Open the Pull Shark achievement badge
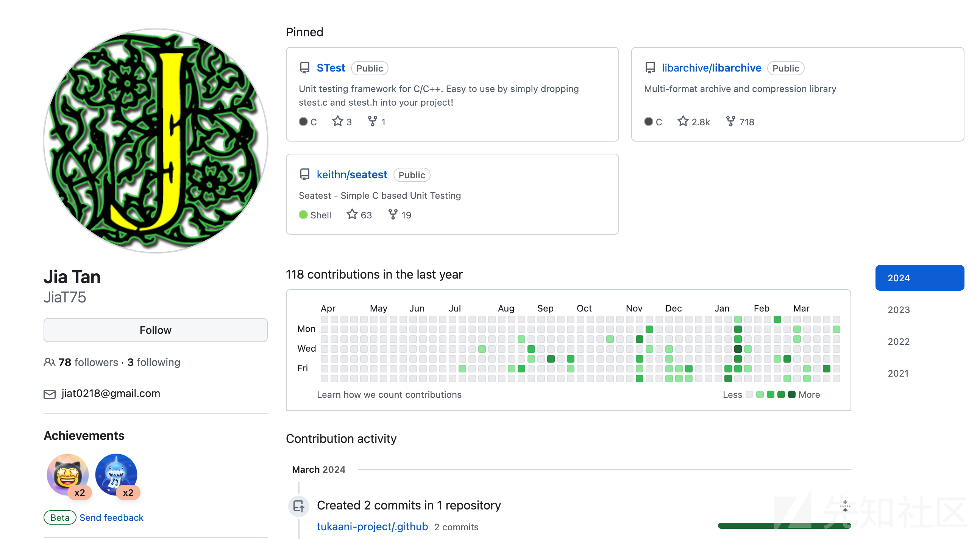The width and height of the screenshot is (980, 539). tap(116, 475)
